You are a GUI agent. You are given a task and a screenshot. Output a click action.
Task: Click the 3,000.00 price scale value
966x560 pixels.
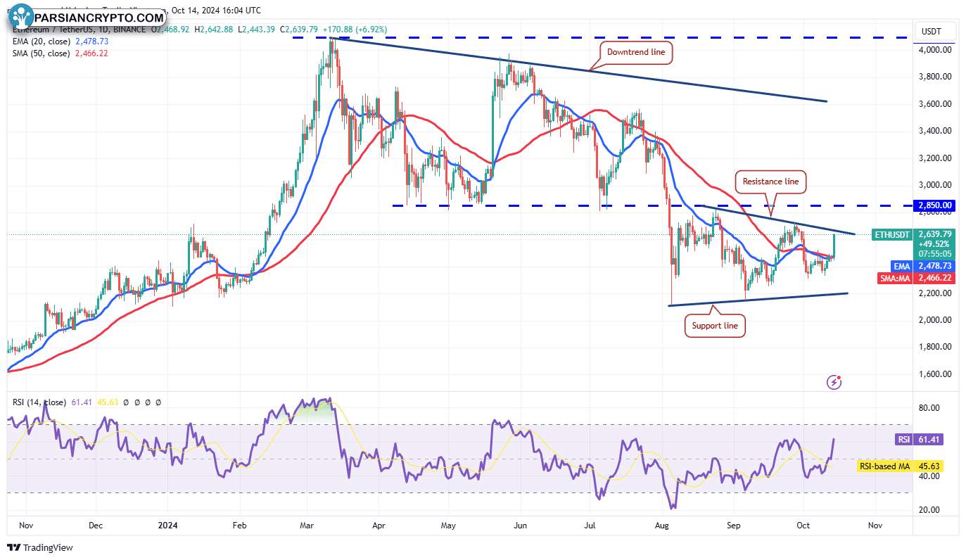pos(934,185)
